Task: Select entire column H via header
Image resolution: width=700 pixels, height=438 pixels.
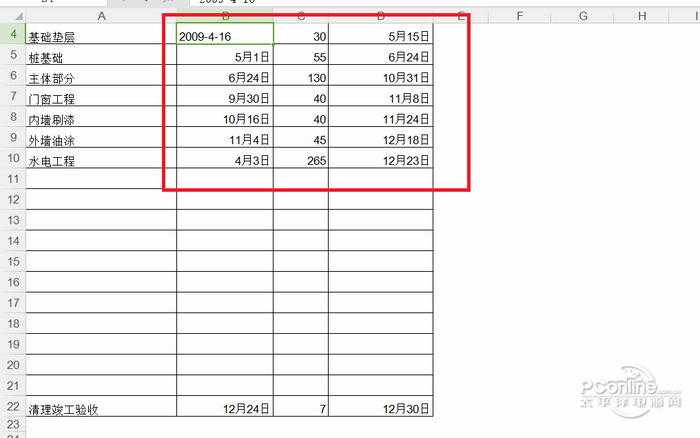Action: (x=642, y=16)
